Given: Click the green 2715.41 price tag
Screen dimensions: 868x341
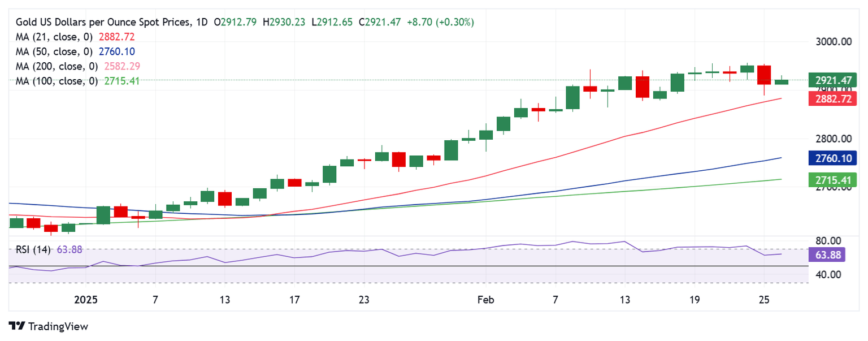Looking at the screenshot, I should coord(832,180).
